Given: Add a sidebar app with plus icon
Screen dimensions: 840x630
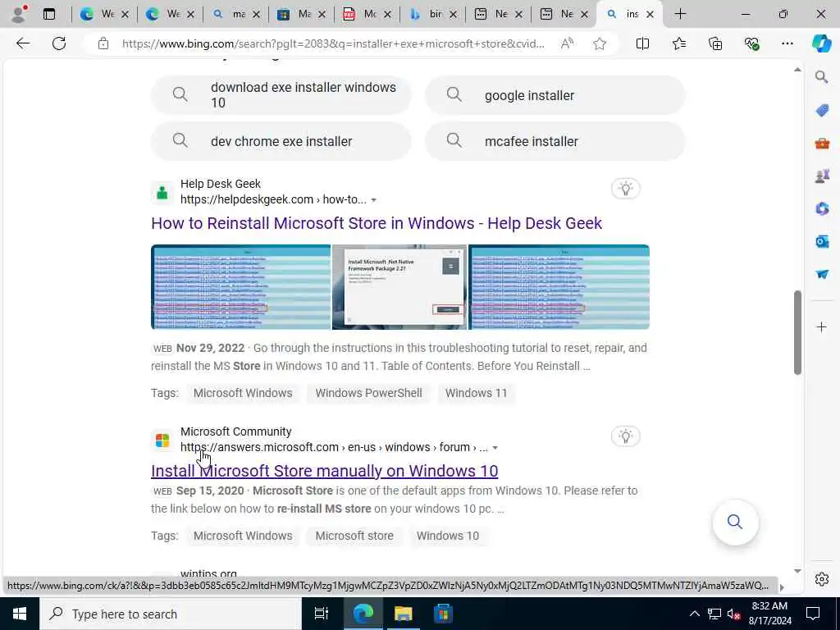Looking at the screenshot, I should coord(822,326).
